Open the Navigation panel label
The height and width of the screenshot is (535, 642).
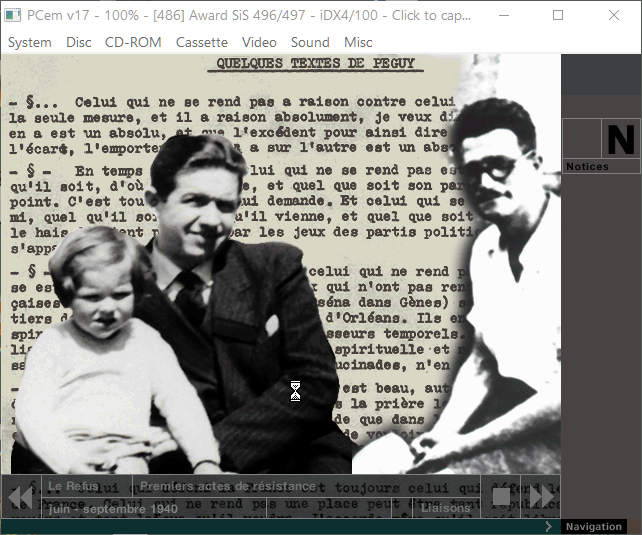coord(593,526)
